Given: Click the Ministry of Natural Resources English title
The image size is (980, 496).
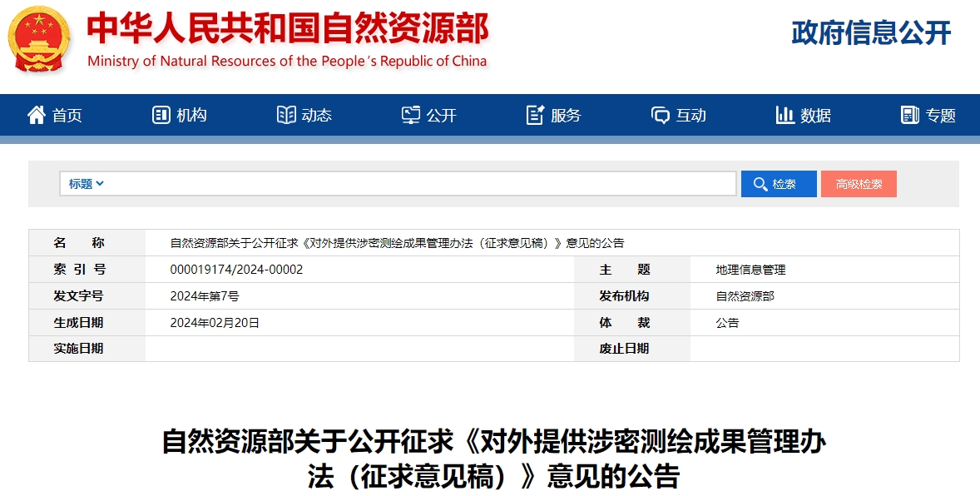Looking at the screenshot, I should [x=287, y=62].
